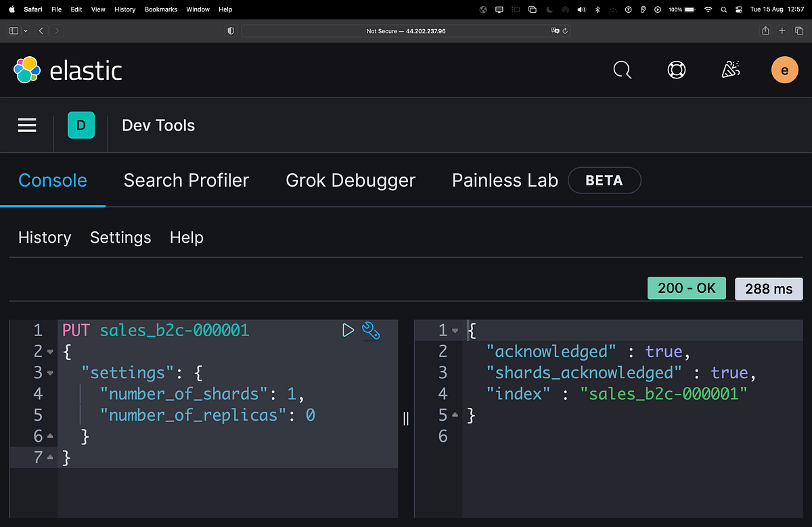Grab the editor/response pane splitter handle
The image size is (812, 527).
(x=406, y=419)
